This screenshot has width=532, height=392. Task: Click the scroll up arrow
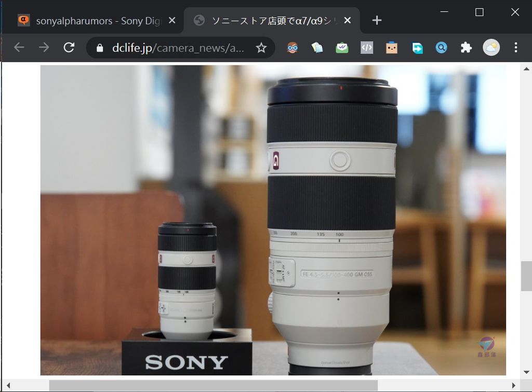(526, 69)
